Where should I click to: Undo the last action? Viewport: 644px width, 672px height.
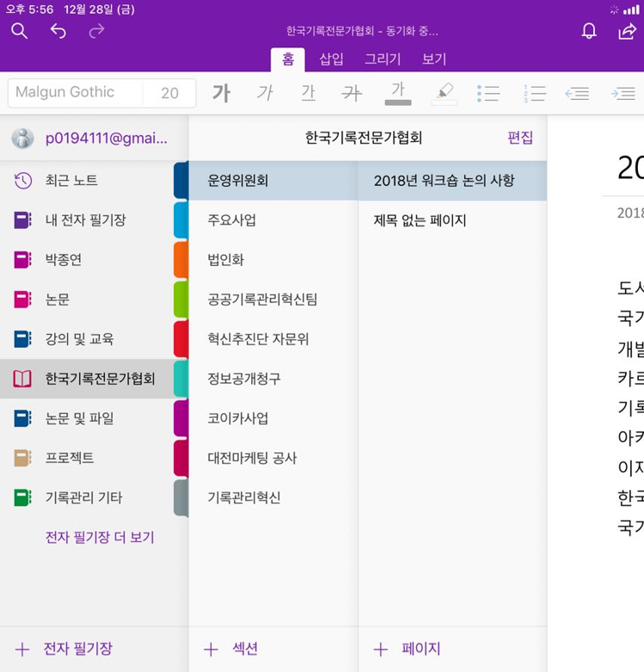click(x=58, y=31)
